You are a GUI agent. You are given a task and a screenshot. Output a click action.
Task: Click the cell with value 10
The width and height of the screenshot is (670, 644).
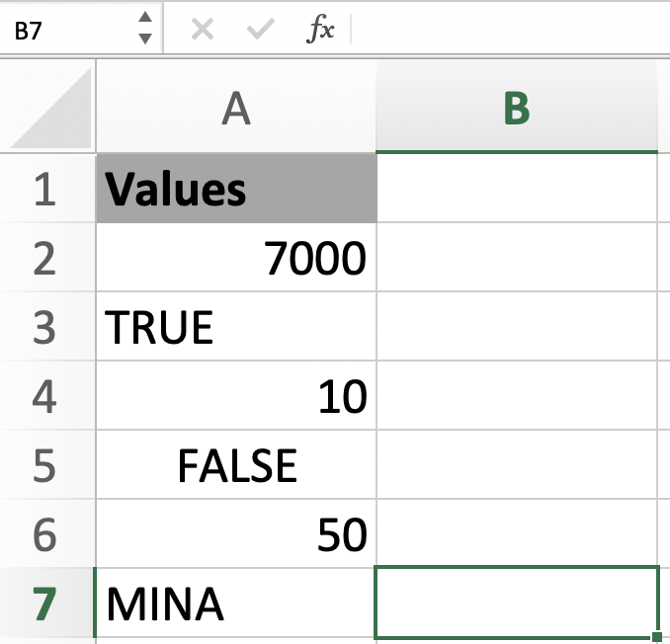click(x=236, y=396)
